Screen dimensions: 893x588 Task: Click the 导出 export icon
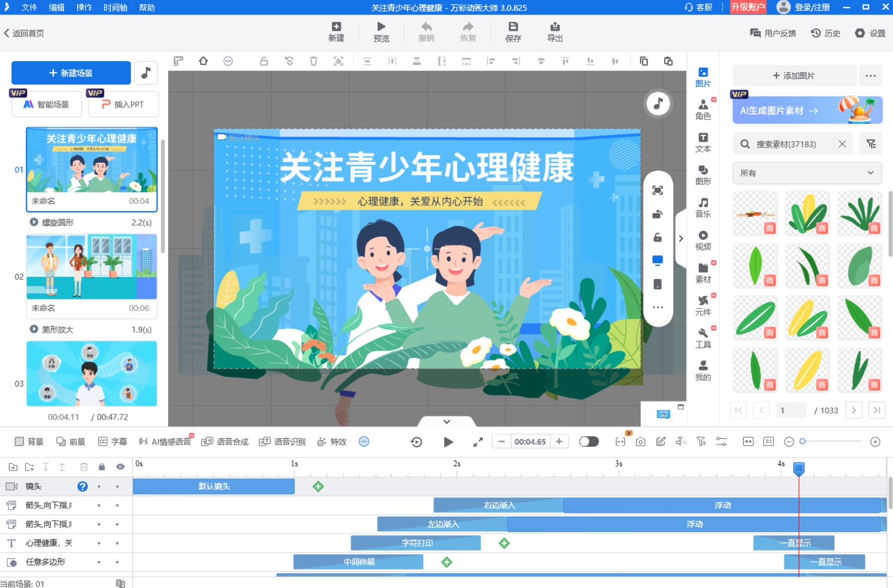[554, 31]
